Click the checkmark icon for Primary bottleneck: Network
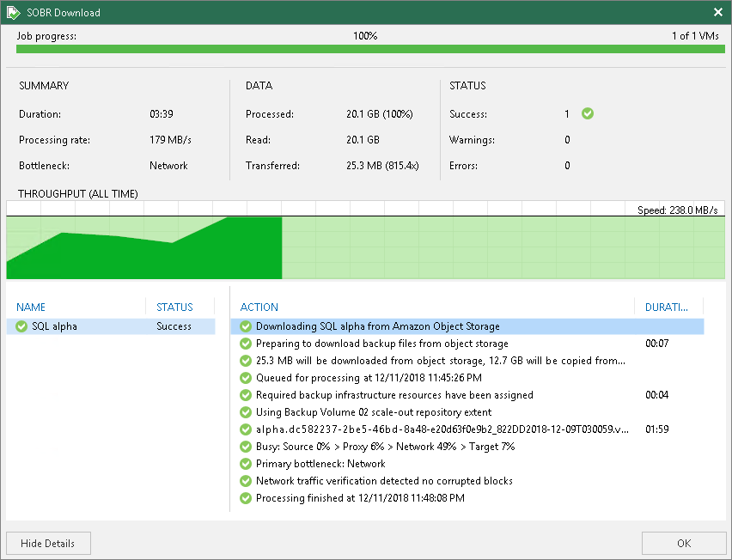The width and height of the screenshot is (732, 560). pyautogui.click(x=246, y=464)
